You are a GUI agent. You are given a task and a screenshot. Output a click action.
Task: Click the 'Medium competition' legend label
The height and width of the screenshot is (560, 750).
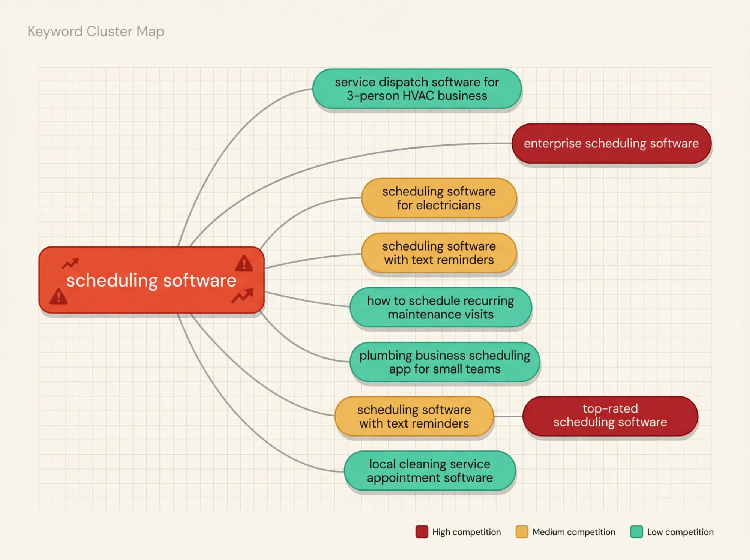[574, 532]
